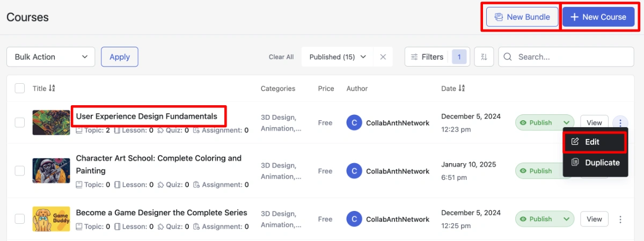Select User Experience Design Fundamentals checkbox
This screenshot has width=644, height=241.
(20, 122)
